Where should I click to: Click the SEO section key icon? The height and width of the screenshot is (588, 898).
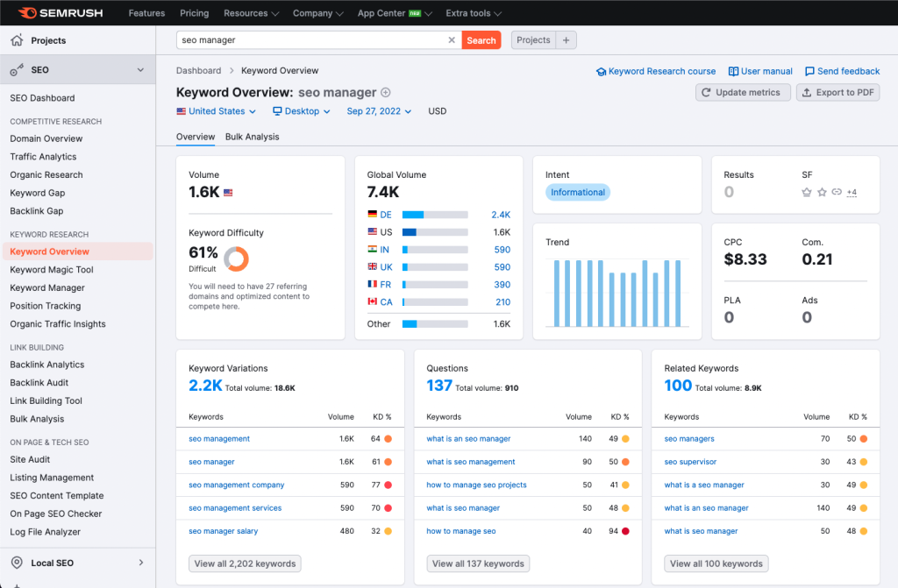pos(18,70)
